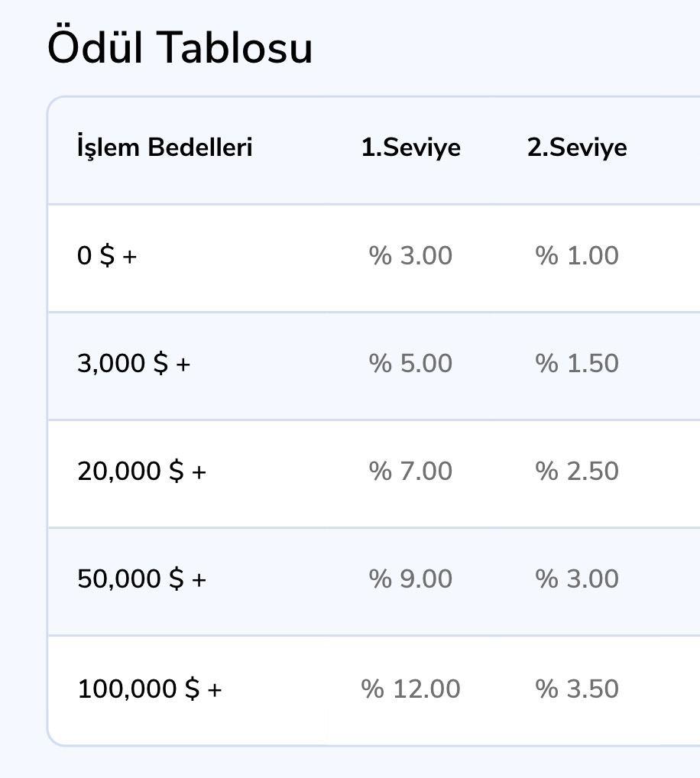Click 1.Seviye rate for 0 $ + tier
Image resolution: width=700 pixels, height=778 pixels.
click(410, 255)
